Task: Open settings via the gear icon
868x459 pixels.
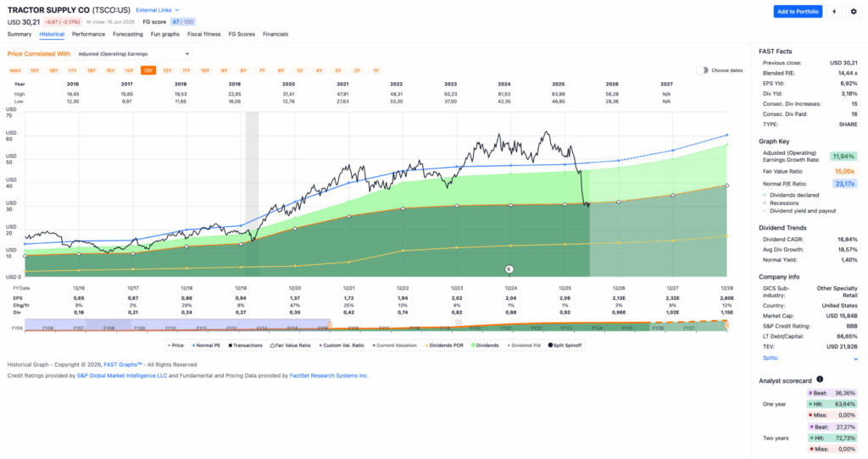Action: pos(854,12)
